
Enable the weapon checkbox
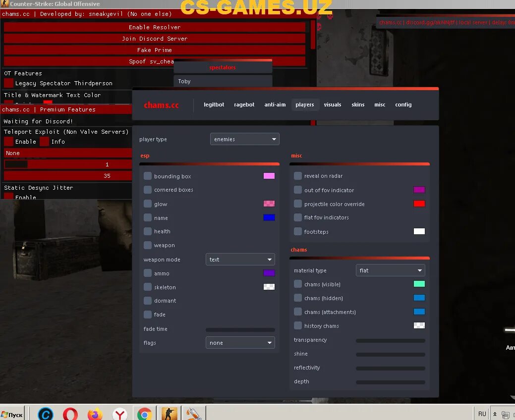(148, 245)
